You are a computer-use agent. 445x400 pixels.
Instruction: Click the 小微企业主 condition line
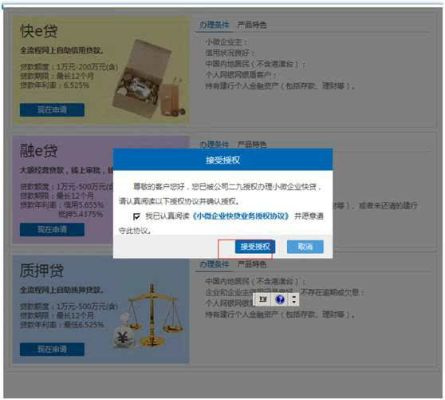click(x=226, y=42)
